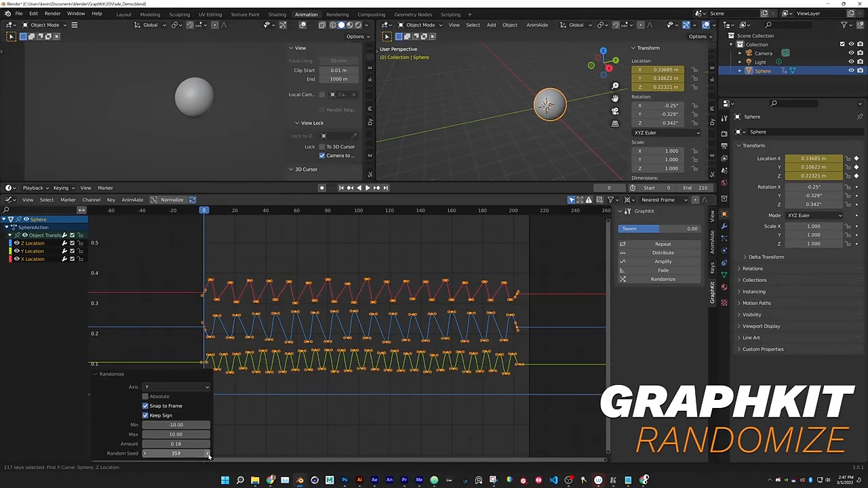868x488 pixels.
Task: Open File Explorer from the taskbar
Action: tap(255, 481)
